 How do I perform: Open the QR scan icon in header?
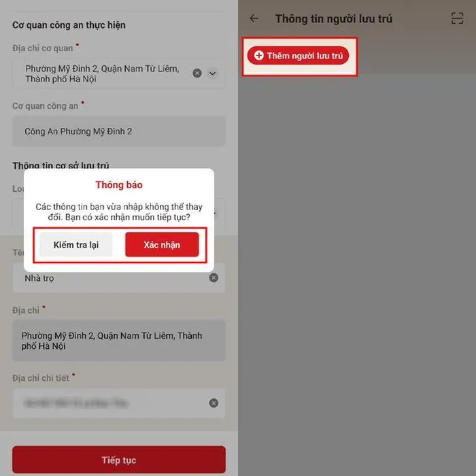point(457,18)
